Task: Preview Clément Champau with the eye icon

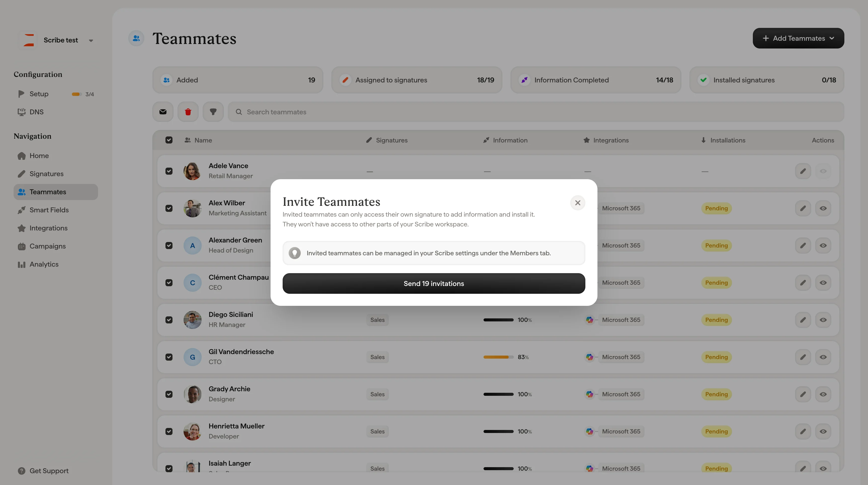Action: 823,282
